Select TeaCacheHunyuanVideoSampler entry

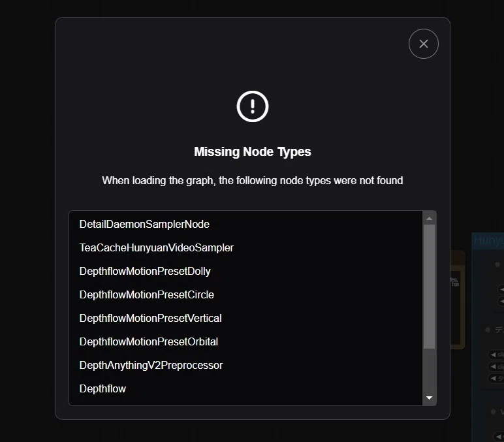pos(157,247)
